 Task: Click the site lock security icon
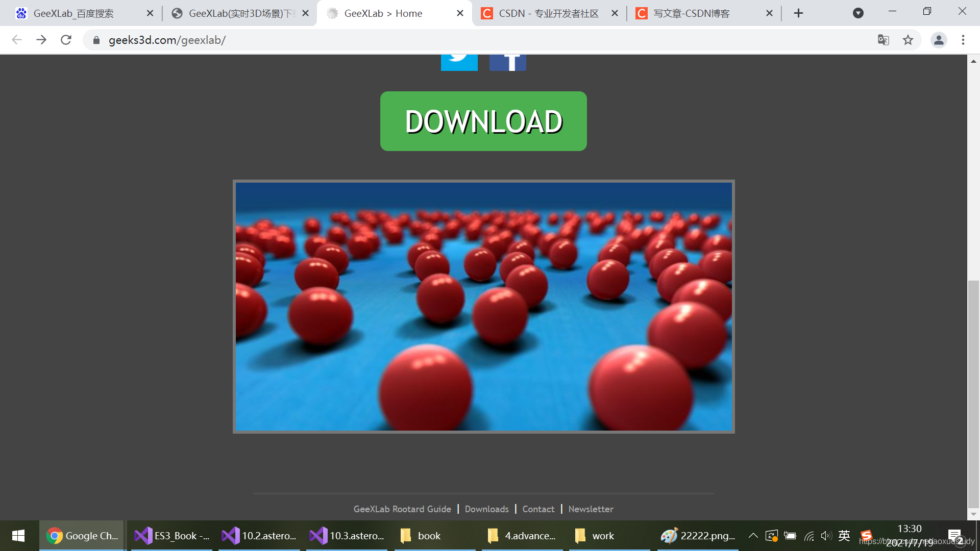pyautogui.click(x=96, y=40)
